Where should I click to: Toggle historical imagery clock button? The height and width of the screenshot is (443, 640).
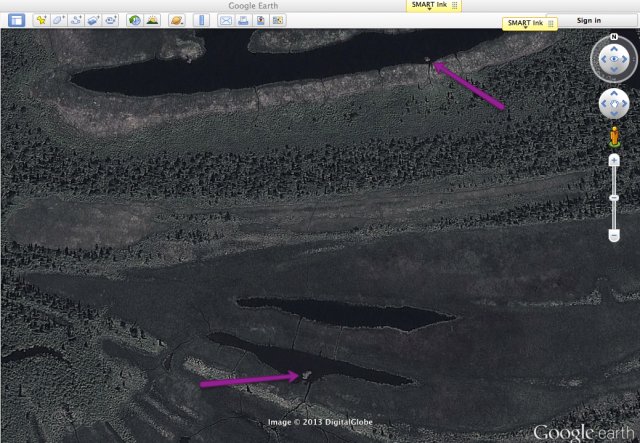point(135,20)
